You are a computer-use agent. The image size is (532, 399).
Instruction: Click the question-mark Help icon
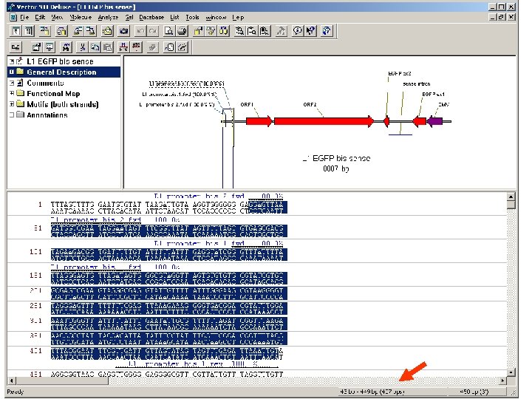coord(327,31)
